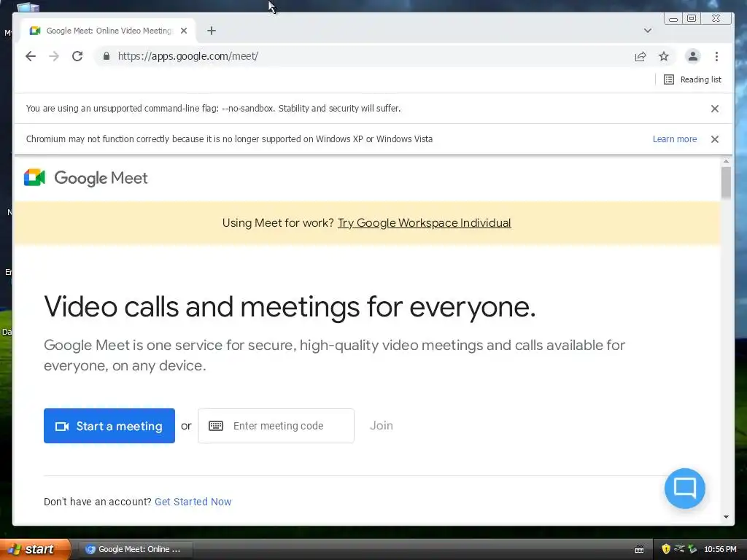
Task: Close the Google Meet tab
Action: tap(184, 31)
